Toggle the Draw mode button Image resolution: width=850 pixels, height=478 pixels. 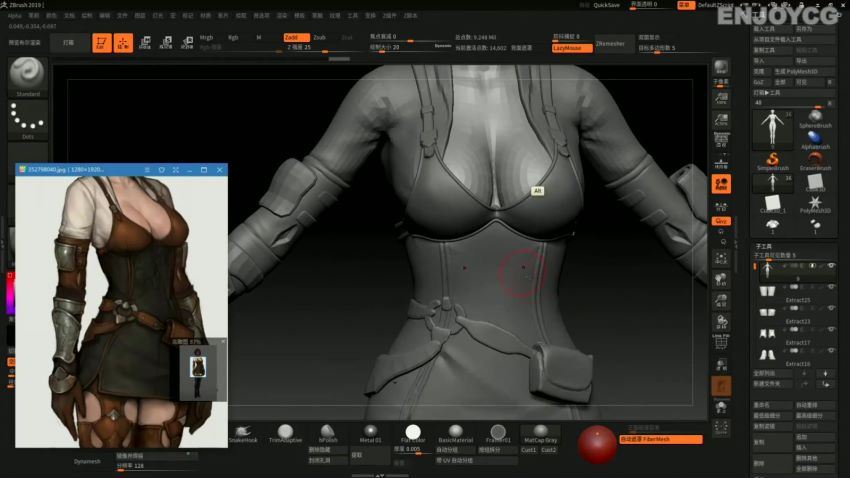point(123,43)
